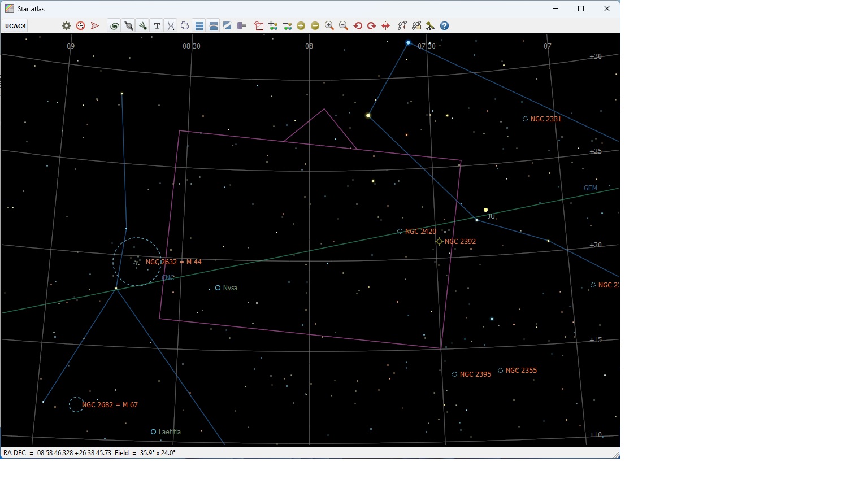This screenshot has width=868, height=488.
Task: Toggle the constellation lines button
Action: coord(171,26)
